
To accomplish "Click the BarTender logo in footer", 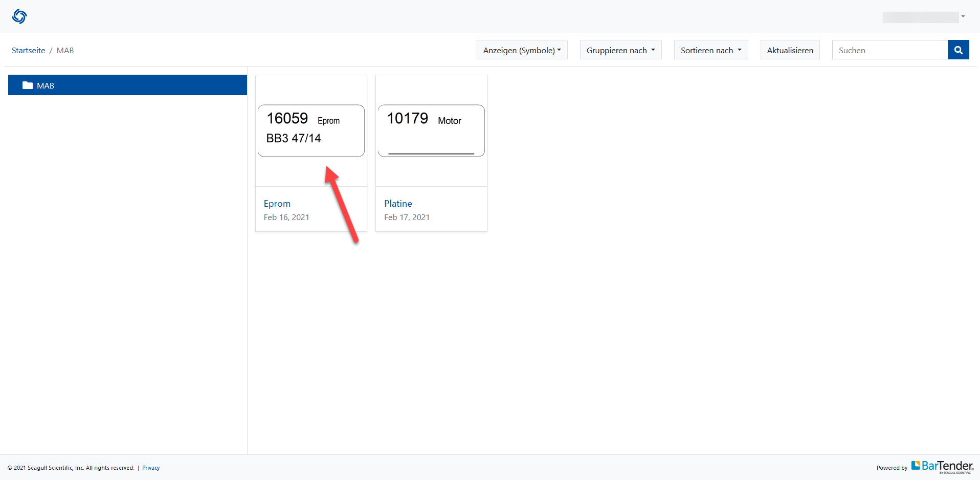I will point(942,466).
